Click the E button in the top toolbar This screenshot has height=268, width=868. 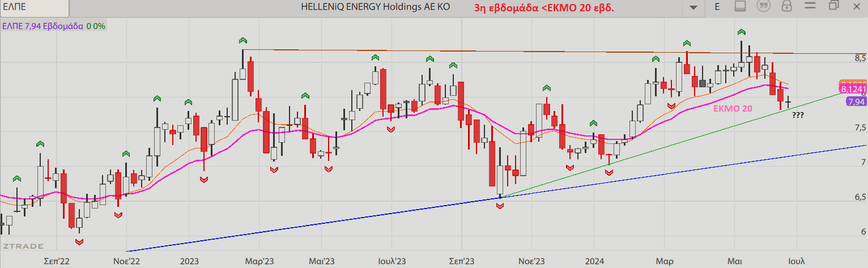(717, 7)
